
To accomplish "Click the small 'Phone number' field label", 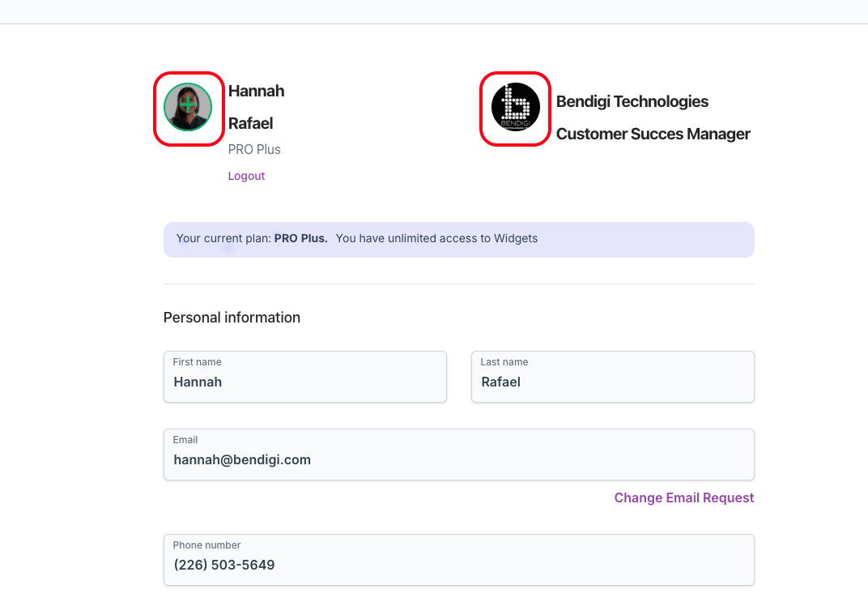I will pyautogui.click(x=206, y=545).
